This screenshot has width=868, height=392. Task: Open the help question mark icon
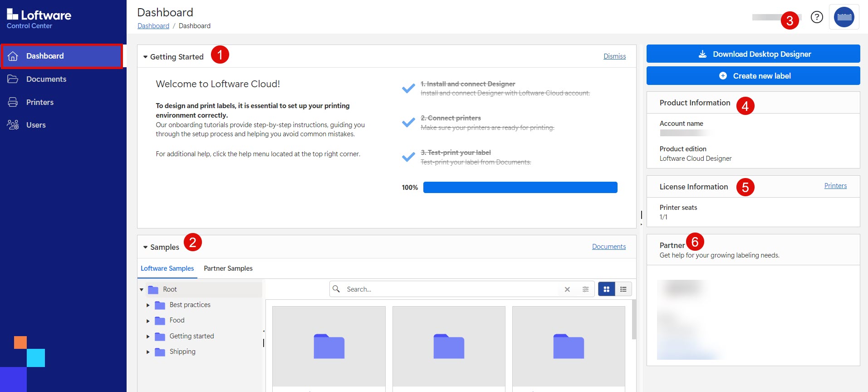coord(817,17)
